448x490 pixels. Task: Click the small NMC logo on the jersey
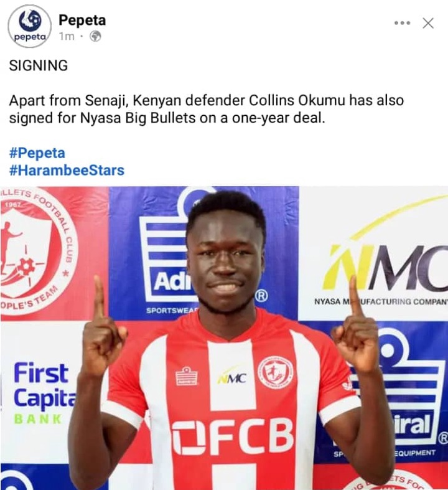click(x=232, y=378)
